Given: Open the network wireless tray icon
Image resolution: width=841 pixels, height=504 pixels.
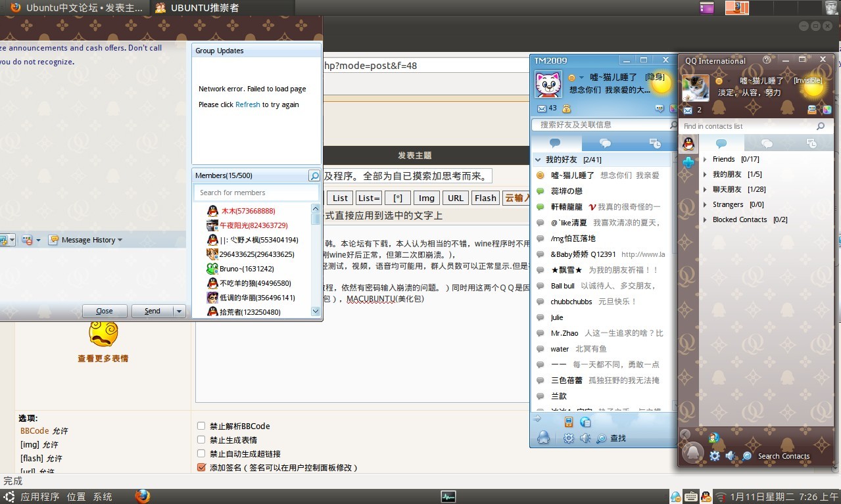Looking at the screenshot, I should (x=721, y=497).
